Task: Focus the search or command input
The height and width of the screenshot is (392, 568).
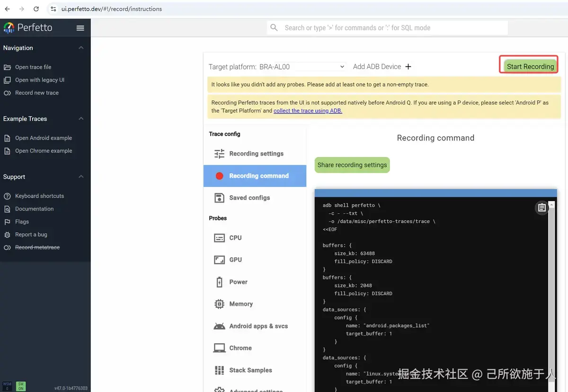Action: tap(388, 28)
